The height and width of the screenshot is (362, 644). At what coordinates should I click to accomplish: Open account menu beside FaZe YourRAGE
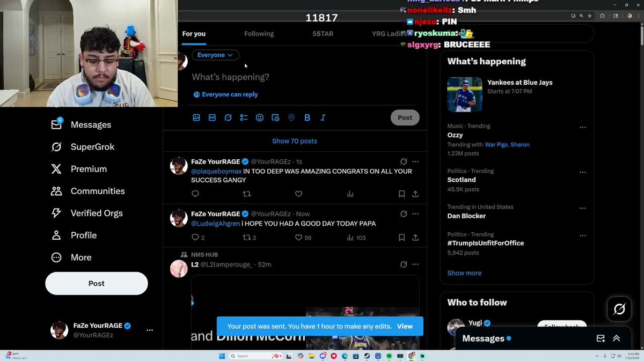[150, 330]
